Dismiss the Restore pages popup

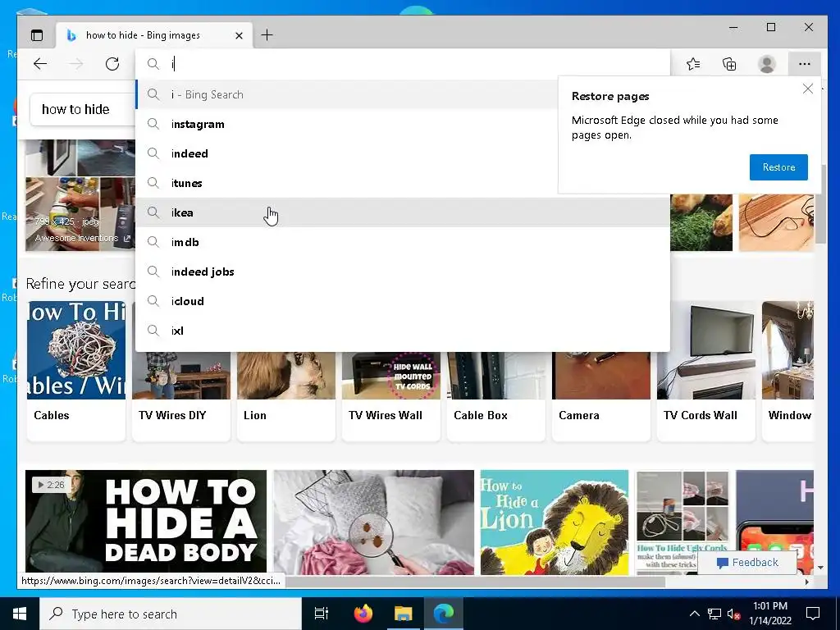point(808,89)
